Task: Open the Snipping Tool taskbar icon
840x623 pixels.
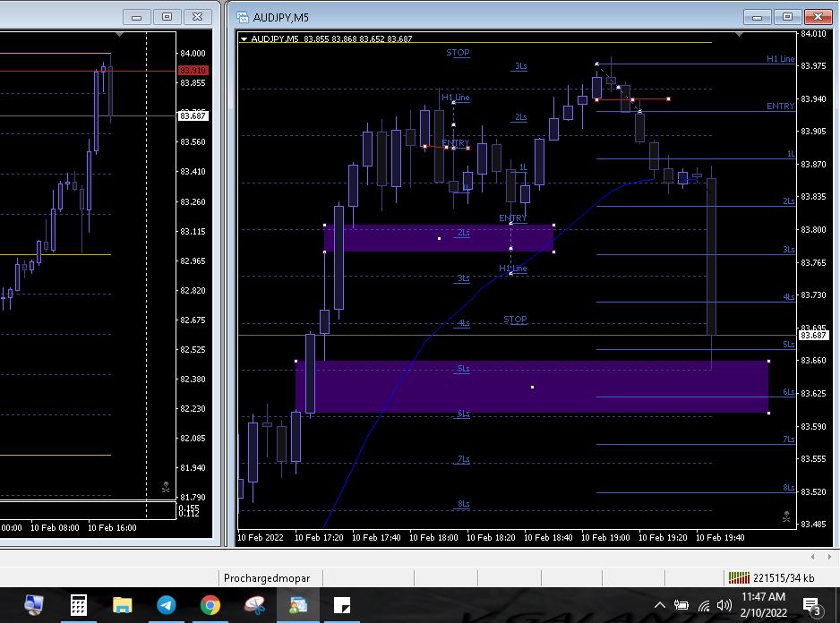Action: pyautogui.click(x=254, y=605)
